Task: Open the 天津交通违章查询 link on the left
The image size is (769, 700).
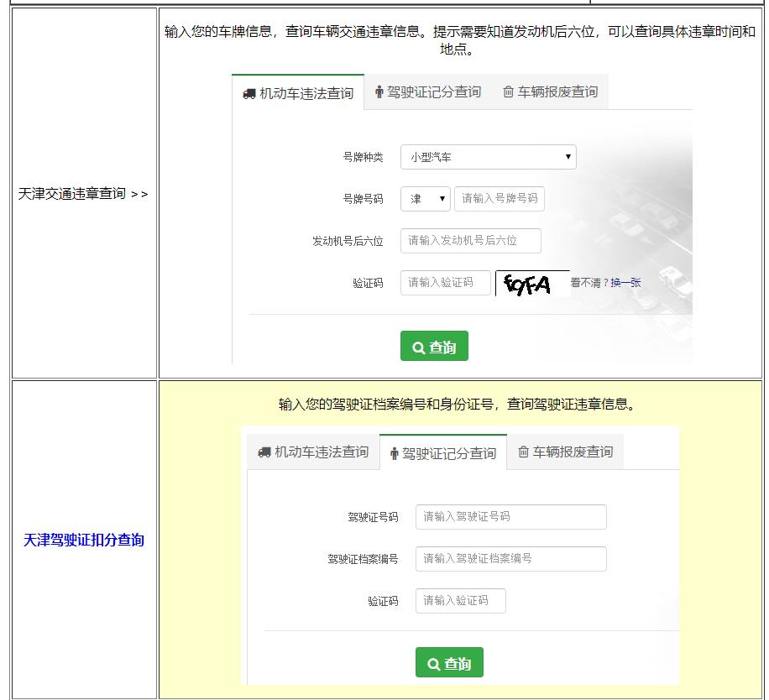Action: click(x=83, y=194)
